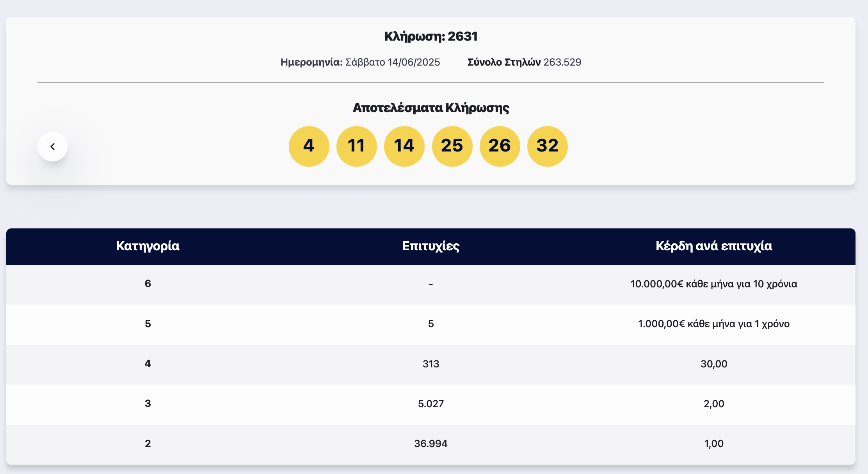868x474 pixels.
Task: Click the Αποτελέσματα Κλήρωσης heading
Action: pos(431,108)
